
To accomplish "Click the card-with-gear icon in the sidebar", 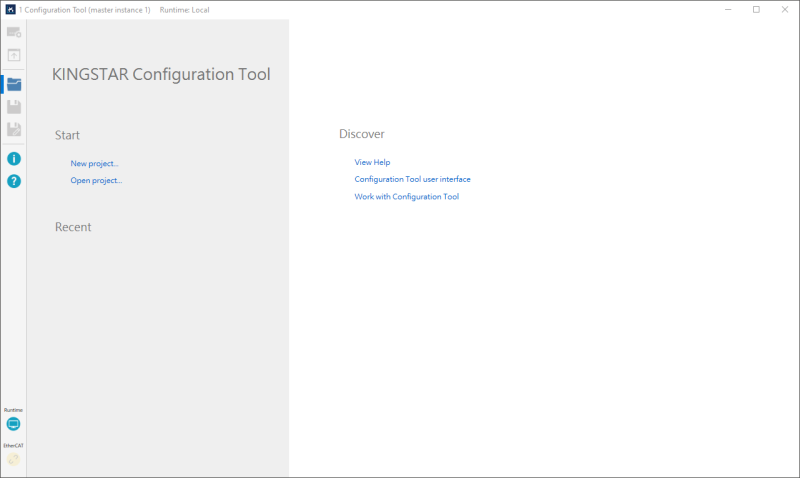I will 14,33.
